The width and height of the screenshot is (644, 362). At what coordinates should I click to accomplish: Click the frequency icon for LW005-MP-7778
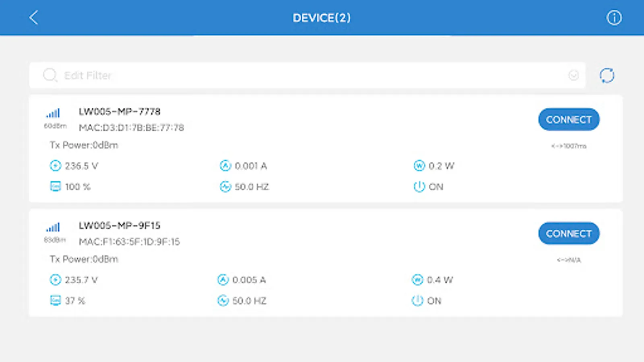(x=225, y=187)
